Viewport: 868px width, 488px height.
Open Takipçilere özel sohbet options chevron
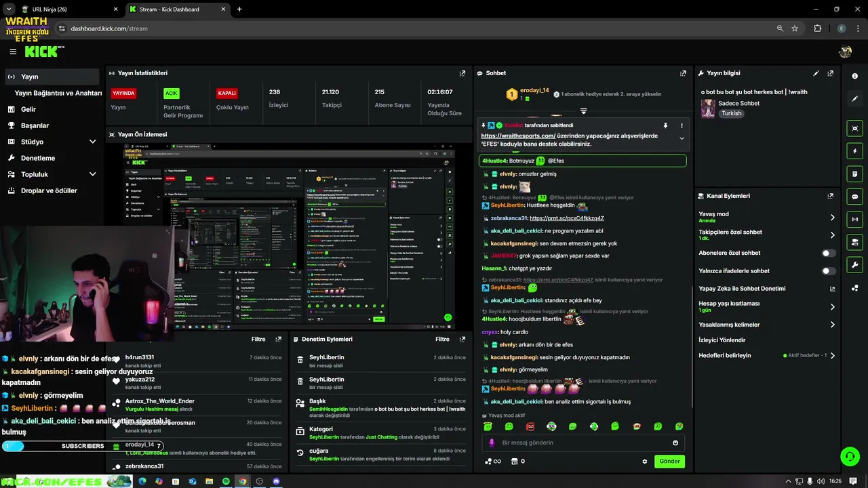[833, 235]
